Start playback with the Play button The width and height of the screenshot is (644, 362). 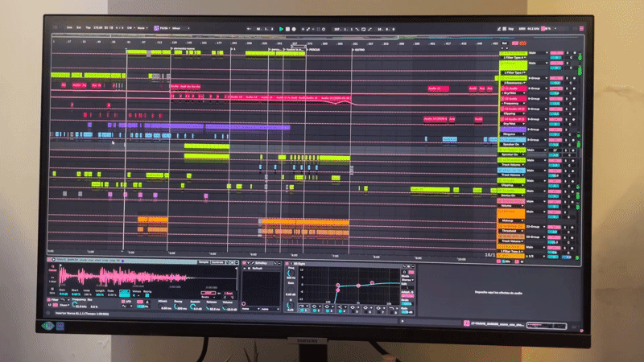pos(281,29)
